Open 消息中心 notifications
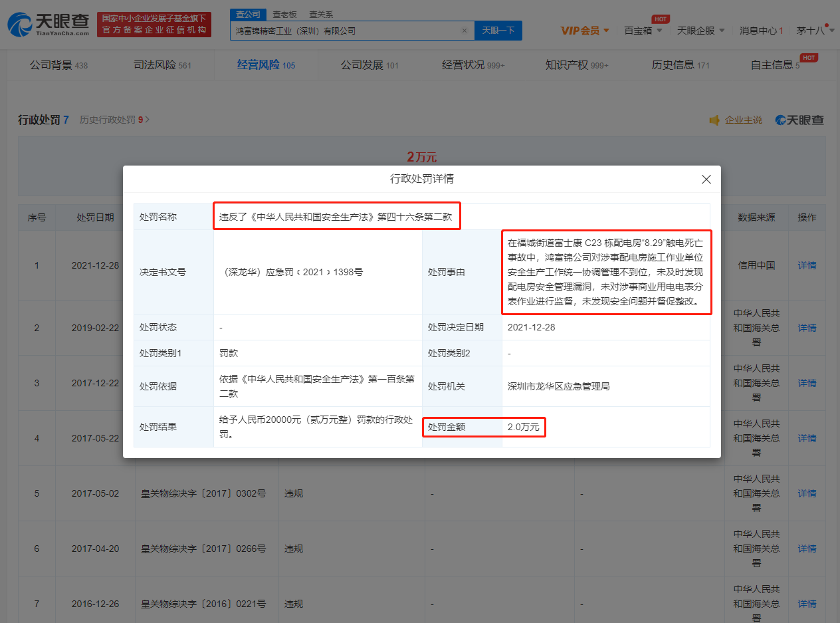840x623 pixels. pyautogui.click(x=761, y=31)
